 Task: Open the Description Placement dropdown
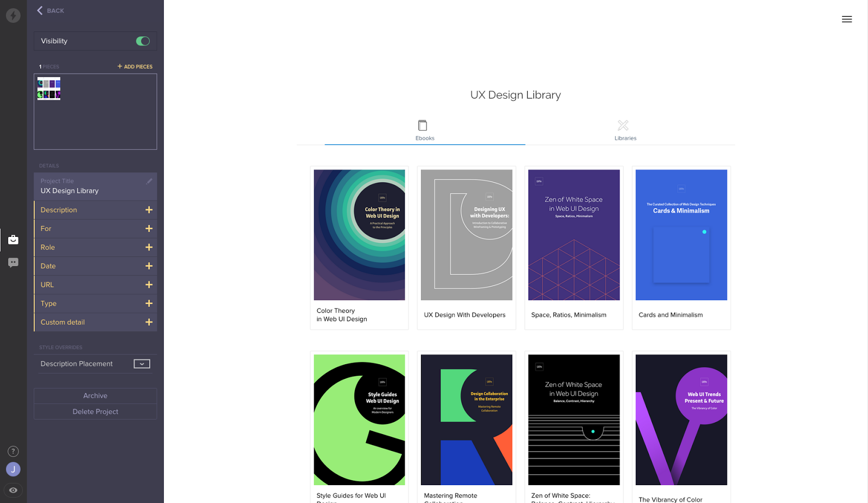point(142,363)
